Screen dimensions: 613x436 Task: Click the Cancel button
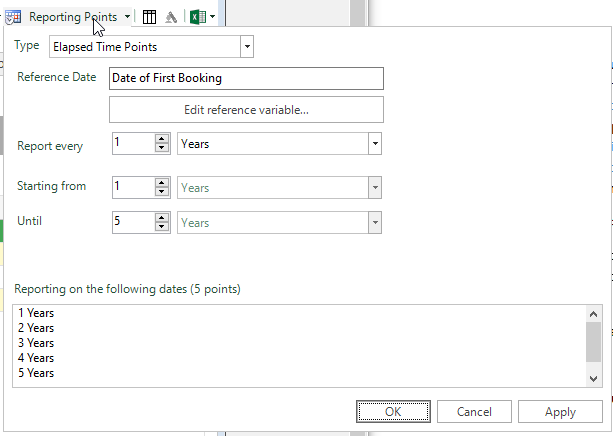coord(474,411)
